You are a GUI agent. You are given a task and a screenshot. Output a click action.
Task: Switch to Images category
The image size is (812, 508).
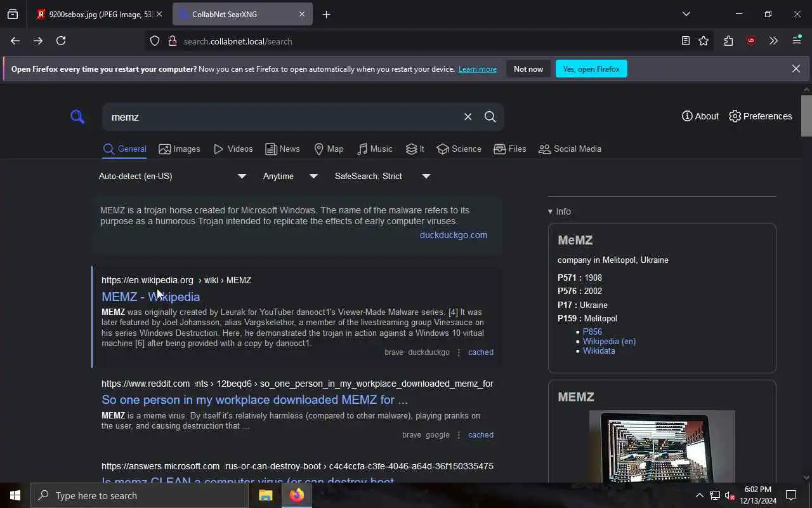pyautogui.click(x=180, y=149)
